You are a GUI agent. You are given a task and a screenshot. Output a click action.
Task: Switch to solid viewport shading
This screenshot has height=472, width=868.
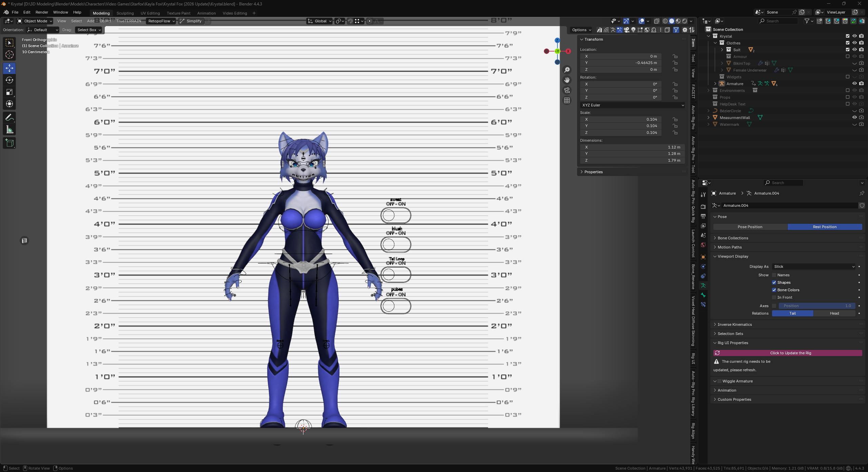(672, 21)
